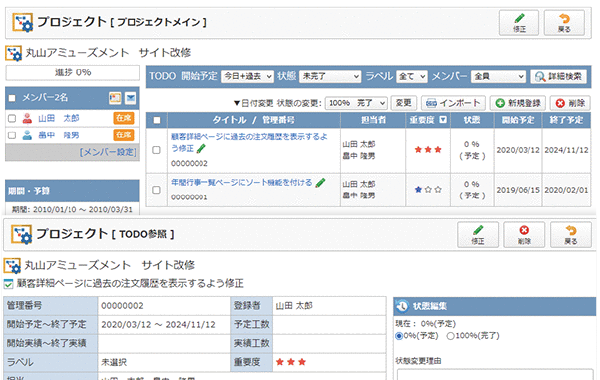Click the 修正 edit button in Project Main header
This screenshot has width=600, height=380.
point(518,23)
